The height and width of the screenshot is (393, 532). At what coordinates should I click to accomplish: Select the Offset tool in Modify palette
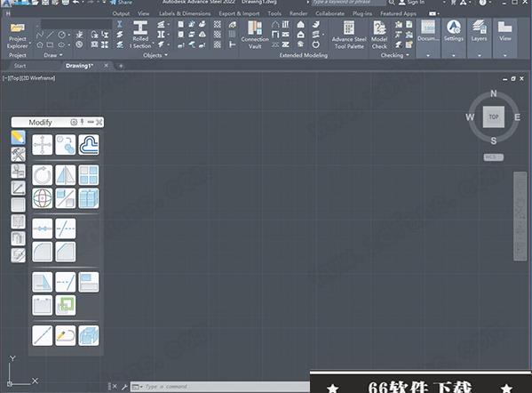89,145
